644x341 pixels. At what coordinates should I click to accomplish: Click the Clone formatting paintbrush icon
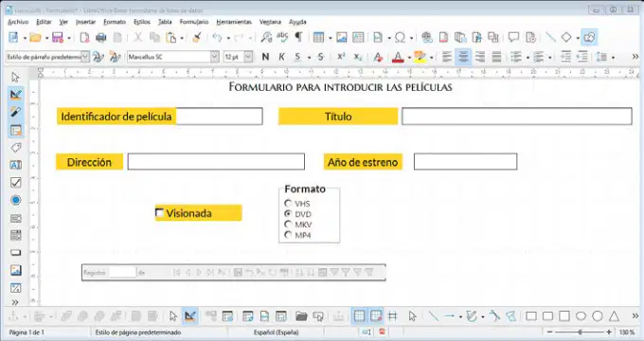[197, 37]
